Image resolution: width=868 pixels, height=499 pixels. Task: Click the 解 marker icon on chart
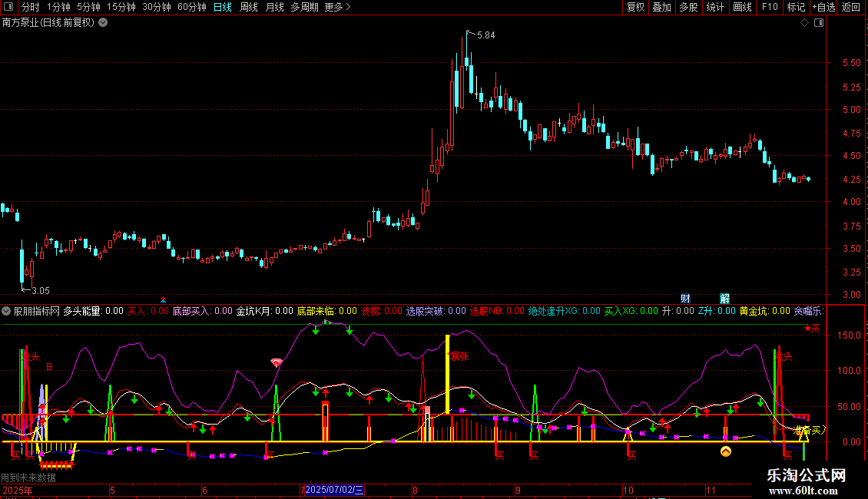pyautogui.click(x=724, y=298)
